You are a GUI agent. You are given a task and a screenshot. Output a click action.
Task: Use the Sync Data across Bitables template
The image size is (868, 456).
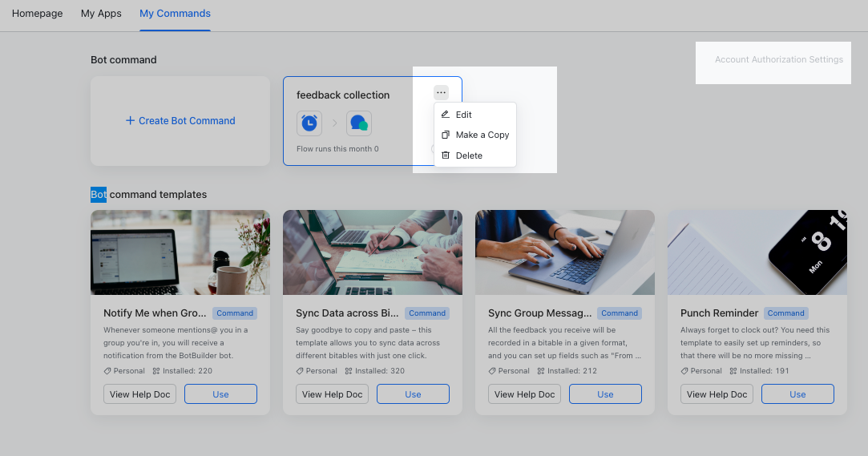pyautogui.click(x=413, y=394)
